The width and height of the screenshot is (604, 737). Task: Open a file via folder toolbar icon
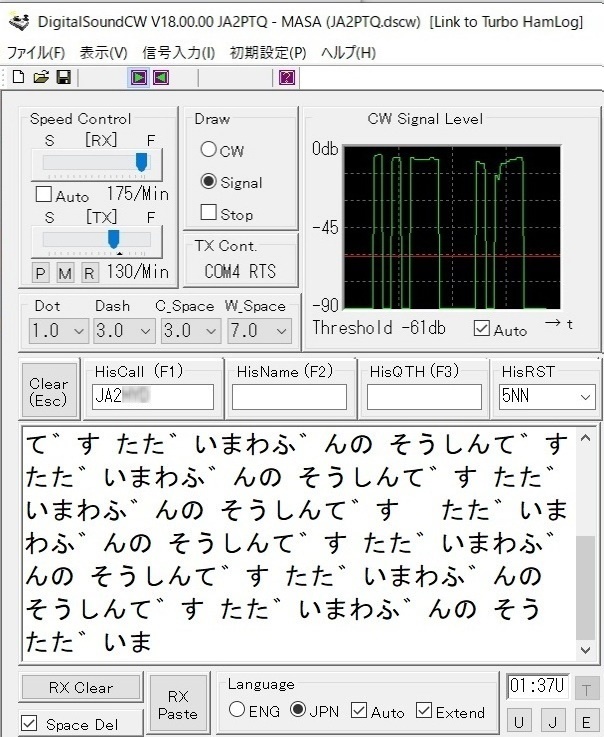tap(41, 77)
